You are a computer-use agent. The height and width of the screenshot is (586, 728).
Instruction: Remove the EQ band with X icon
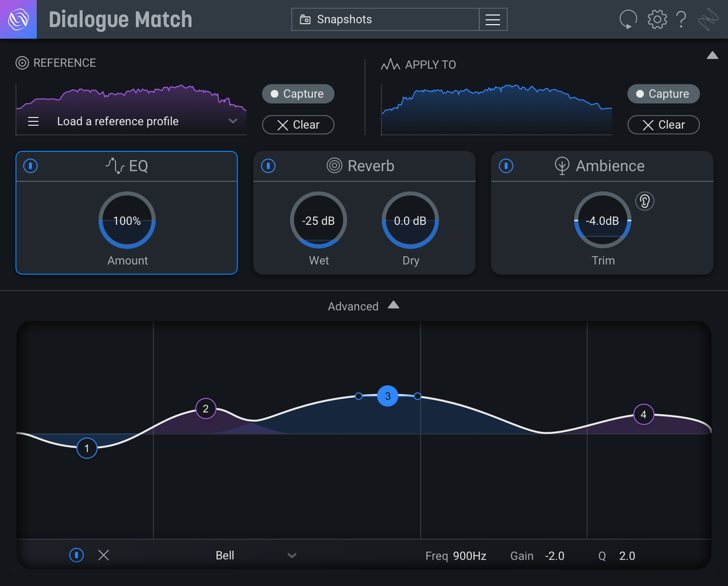pyautogui.click(x=103, y=555)
